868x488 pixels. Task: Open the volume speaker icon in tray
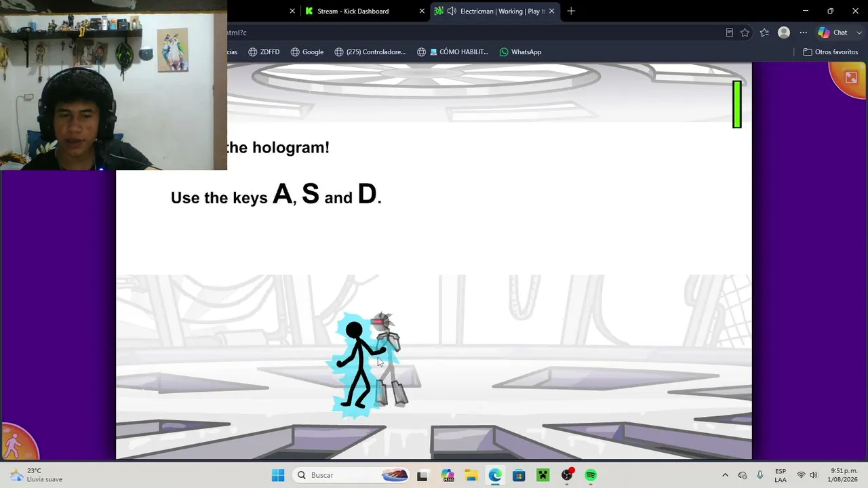coord(814,475)
